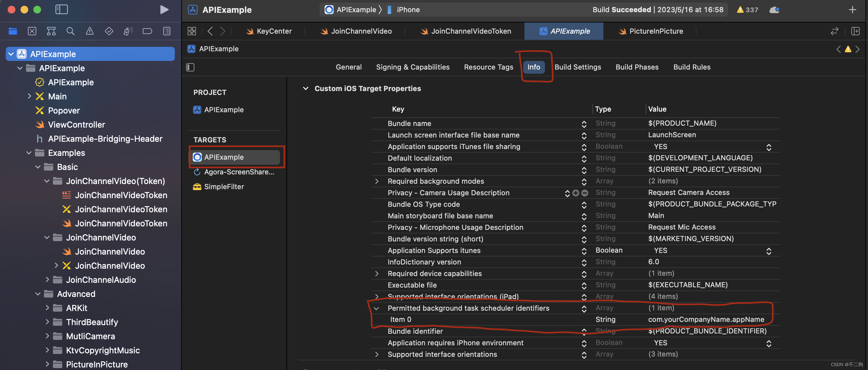Collapse the Examples folder in navigator
Viewport: 868px width, 370px height.
[x=29, y=153]
